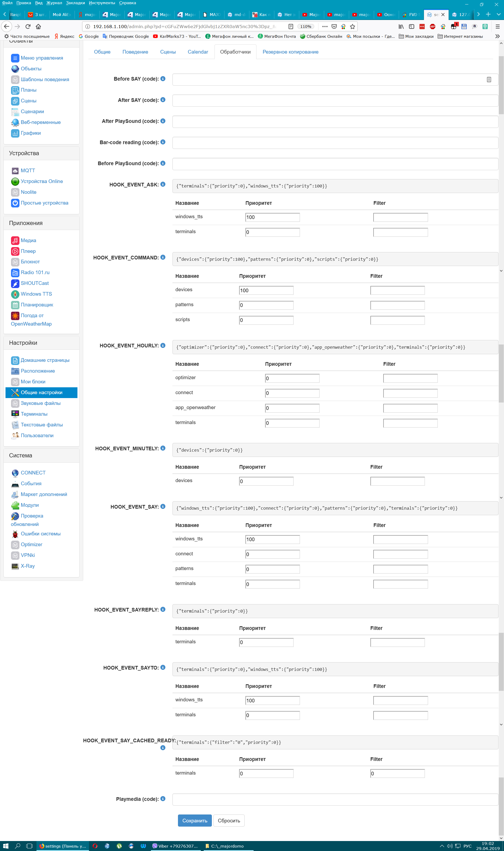Click the Сбросить button

pyautogui.click(x=229, y=821)
